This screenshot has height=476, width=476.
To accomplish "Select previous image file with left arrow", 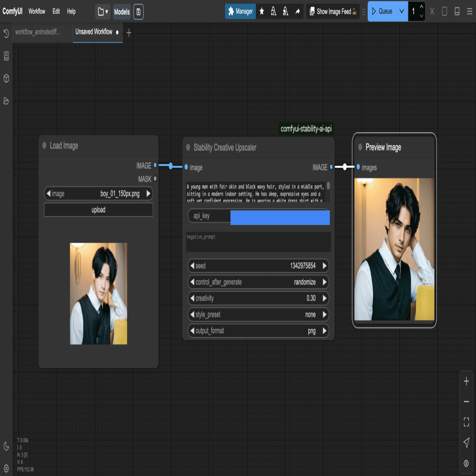I will coord(49,194).
